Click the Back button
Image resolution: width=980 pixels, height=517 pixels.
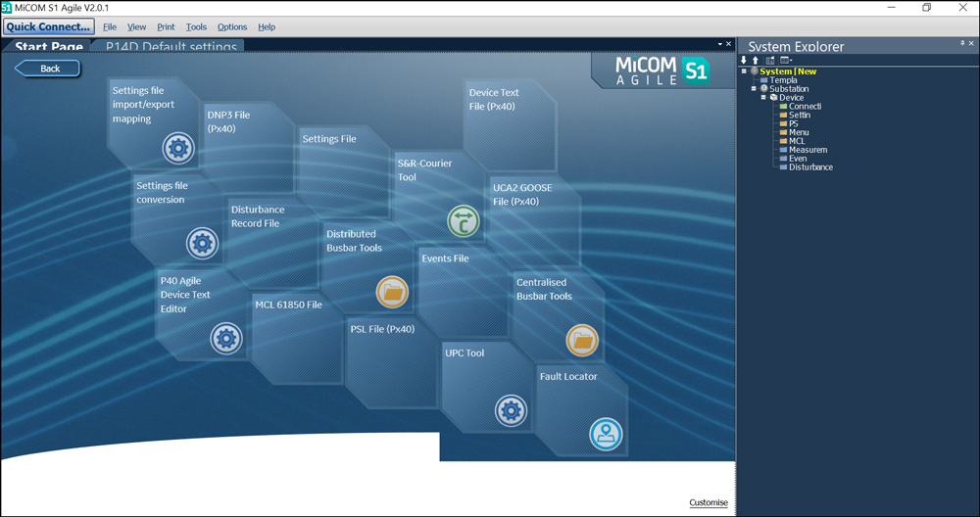pos(47,69)
